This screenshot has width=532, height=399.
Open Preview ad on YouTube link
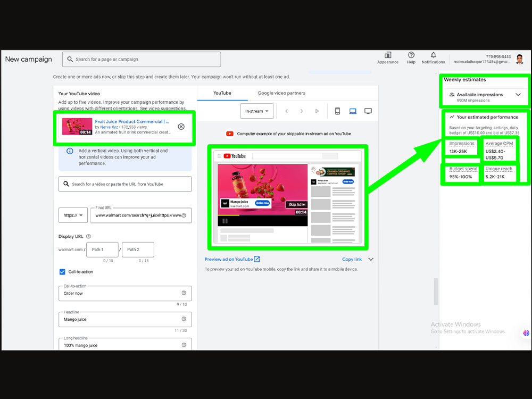[229, 259]
